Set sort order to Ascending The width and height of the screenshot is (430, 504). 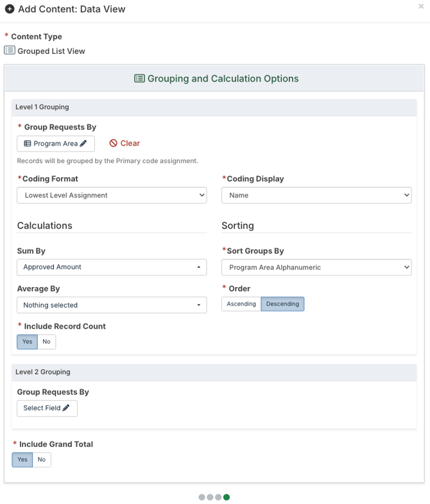tap(241, 304)
